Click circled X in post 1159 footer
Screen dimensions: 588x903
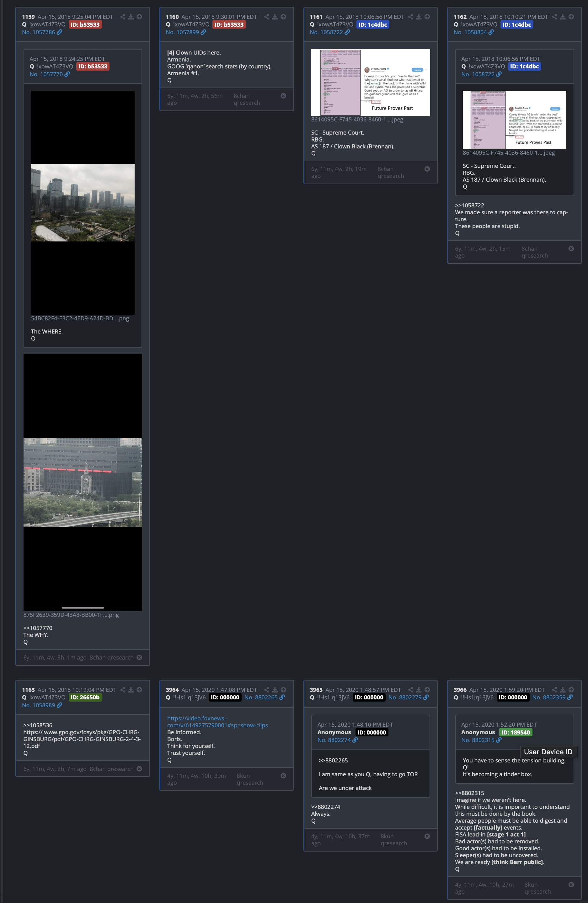[x=139, y=658]
